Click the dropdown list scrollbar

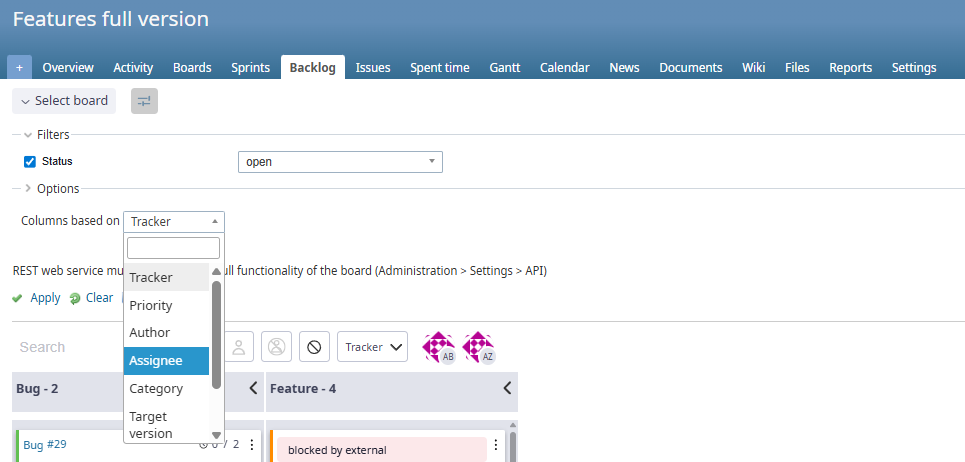point(216,335)
